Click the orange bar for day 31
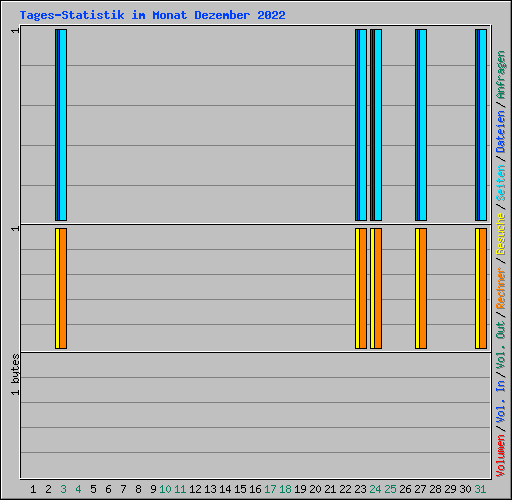 pos(483,289)
